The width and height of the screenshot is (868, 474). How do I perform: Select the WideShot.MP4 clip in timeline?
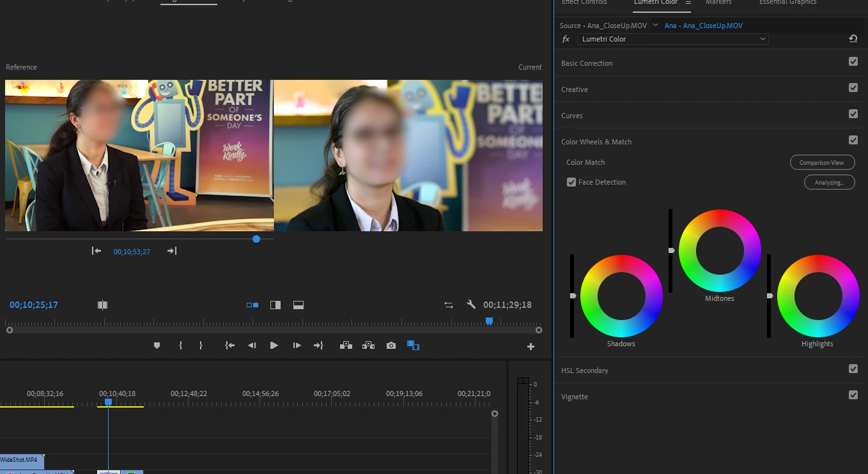tap(22, 460)
